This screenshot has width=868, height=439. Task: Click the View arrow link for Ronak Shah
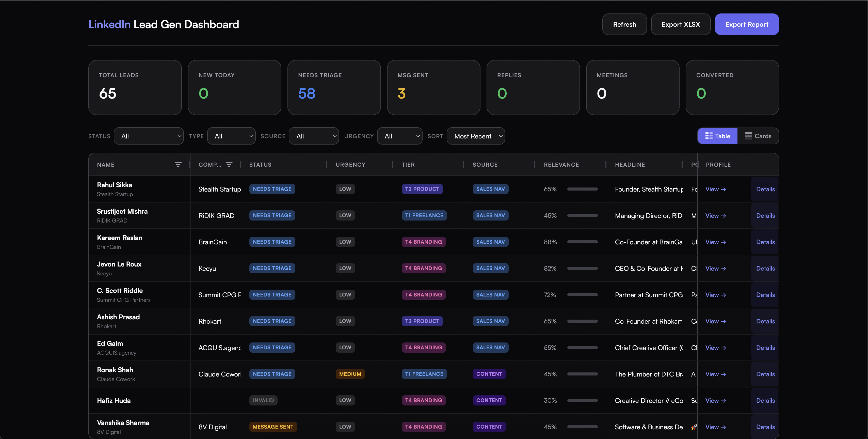(715, 374)
